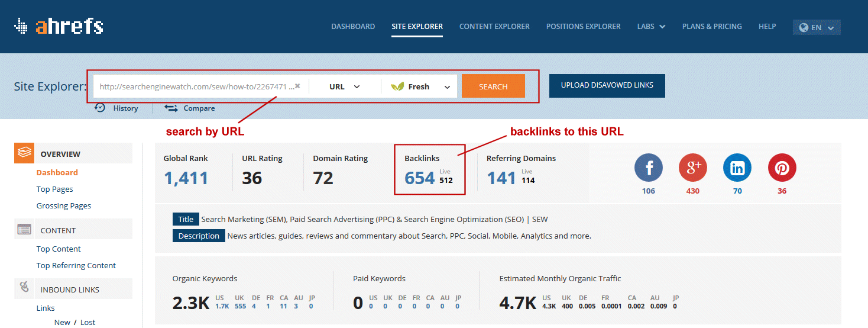Click Facebook share count 106
The width and height of the screenshot is (868, 328).
[649, 191]
